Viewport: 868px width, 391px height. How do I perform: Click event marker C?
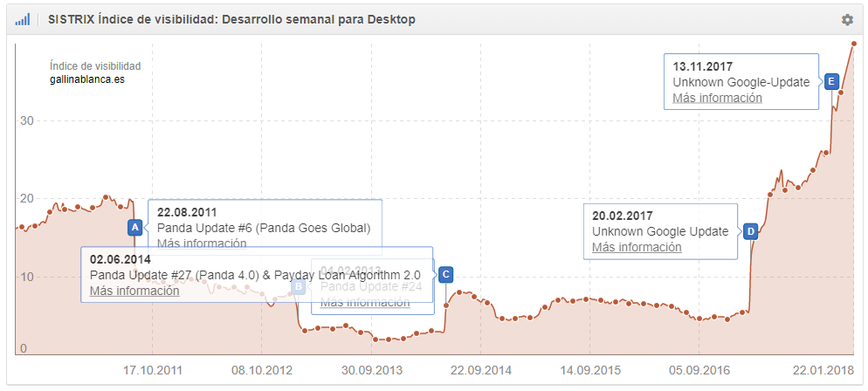click(x=445, y=274)
